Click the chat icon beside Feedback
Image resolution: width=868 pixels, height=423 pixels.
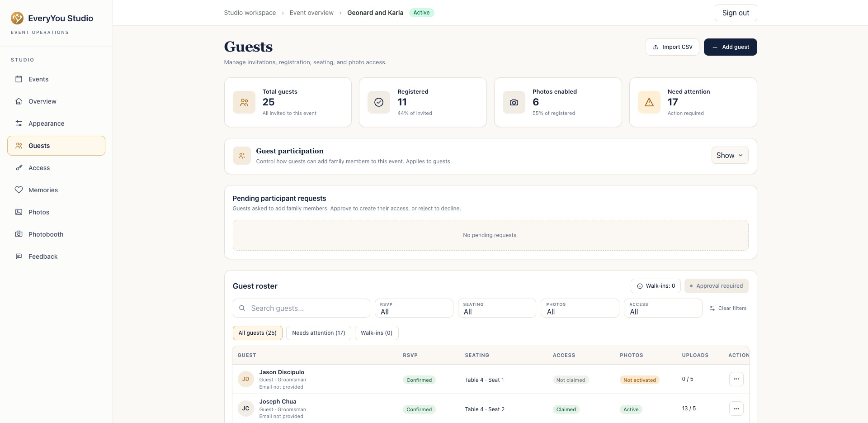coord(19,257)
